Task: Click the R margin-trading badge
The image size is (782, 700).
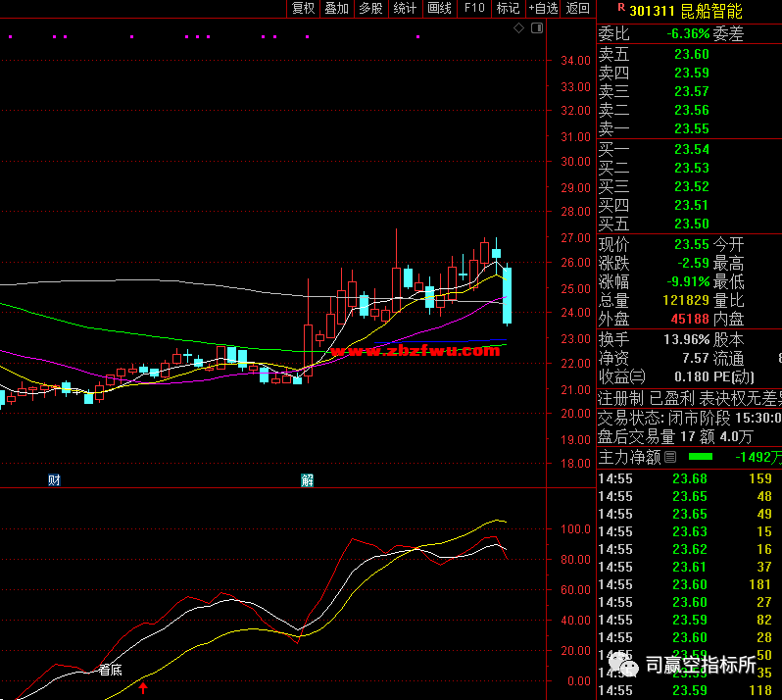Action: (x=621, y=8)
